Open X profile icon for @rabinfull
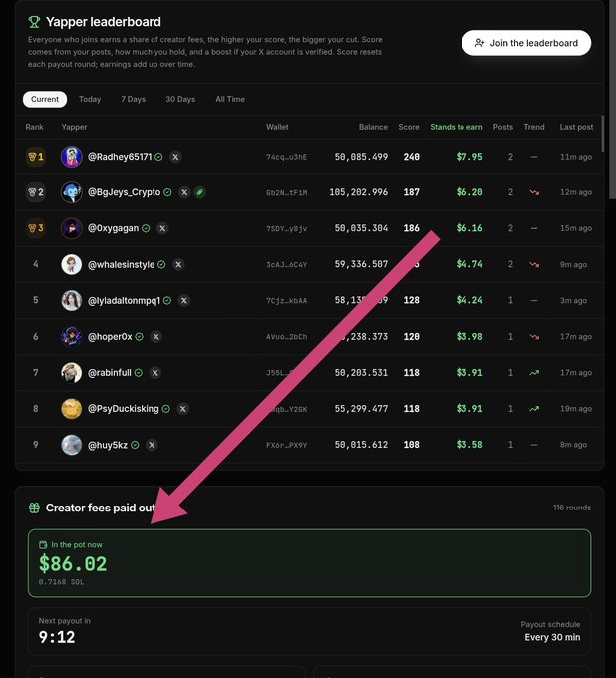The height and width of the screenshot is (678, 616). 155,372
